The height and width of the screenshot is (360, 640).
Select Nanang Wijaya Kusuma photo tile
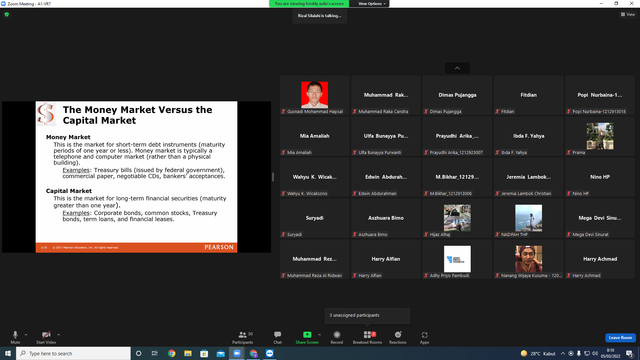529,259
